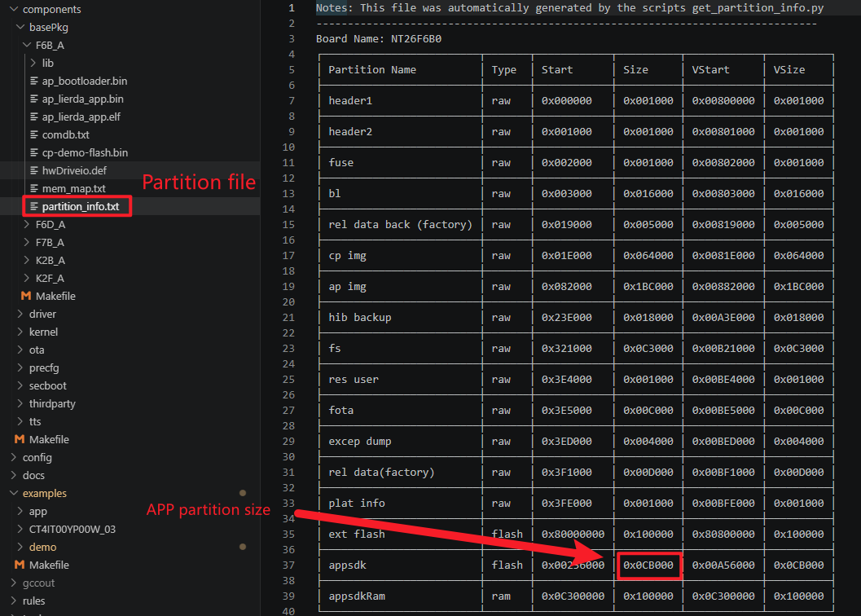Expand the precfg folder chevron

(20, 367)
